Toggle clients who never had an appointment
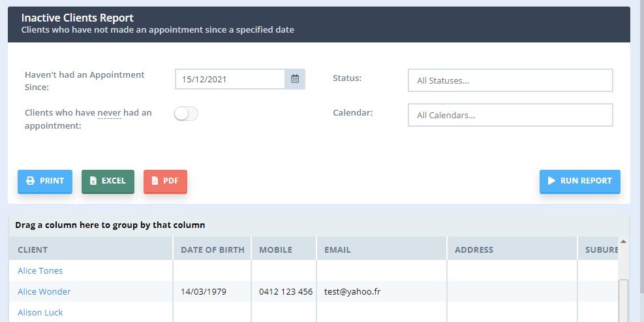The height and width of the screenshot is (322, 644). pyautogui.click(x=186, y=114)
